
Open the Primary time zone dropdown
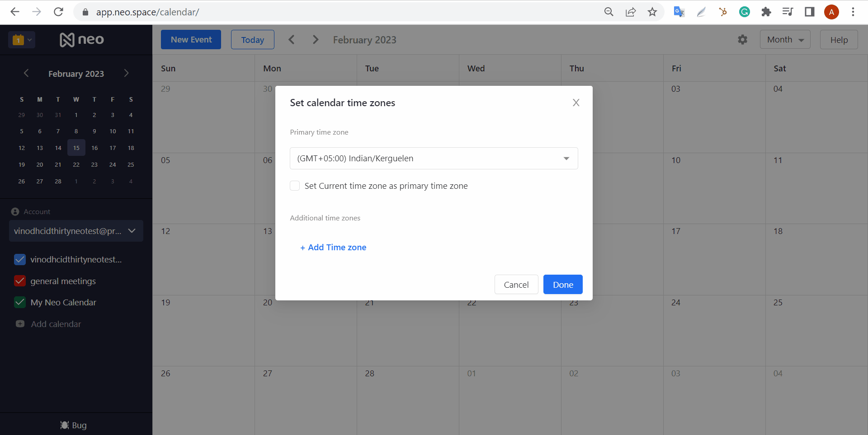point(434,159)
